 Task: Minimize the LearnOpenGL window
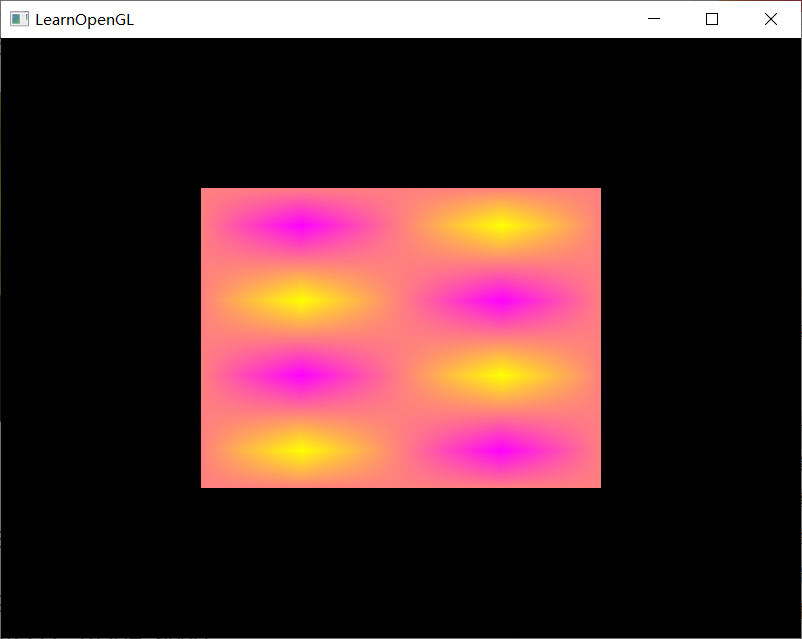[x=654, y=19]
